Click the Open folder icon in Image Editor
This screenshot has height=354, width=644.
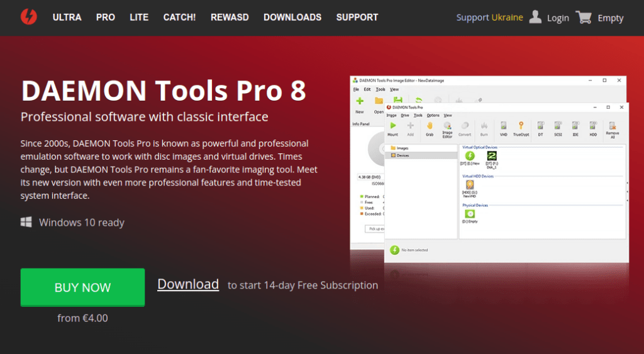[x=379, y=101]
